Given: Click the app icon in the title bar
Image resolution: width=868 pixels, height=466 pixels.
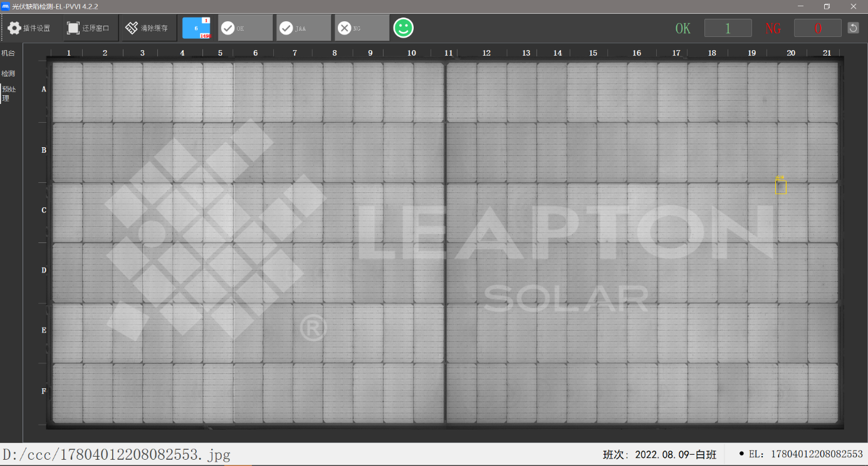Looking at the screenshot, I should click(5, 6).
